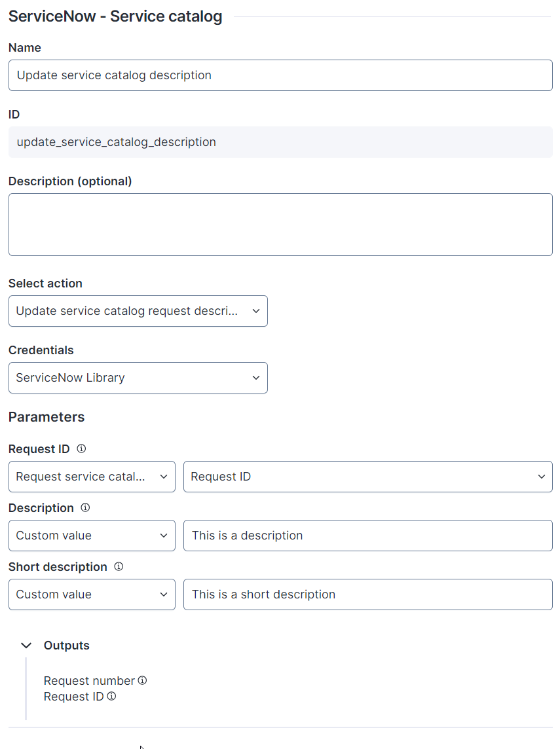This screenshot has height=749, width=560.
Task: Click the info icon next to Request number output
Action: (x=142, y=680)
